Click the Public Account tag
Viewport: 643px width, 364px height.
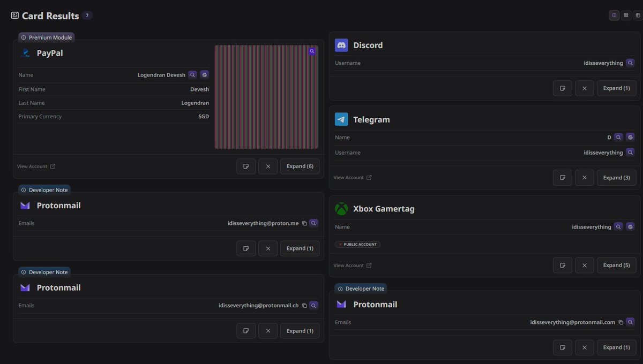click(x=358, y=244)
